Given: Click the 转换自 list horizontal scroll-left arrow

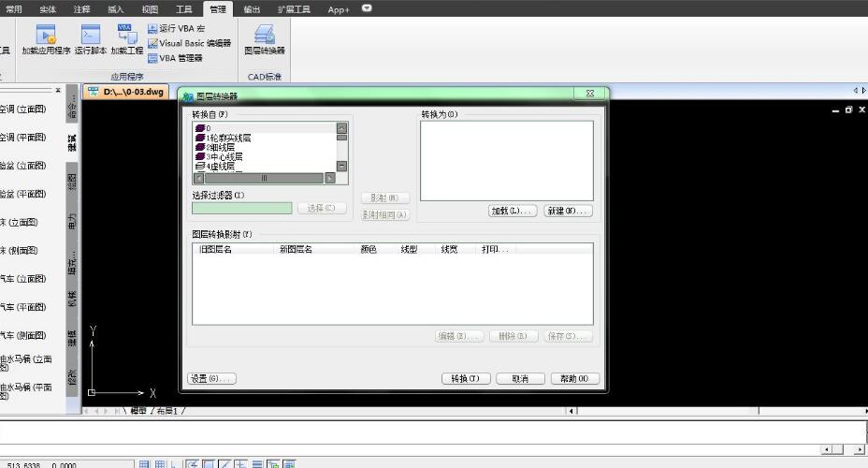Looking at the screenshot, I should [x=198, y=179].
